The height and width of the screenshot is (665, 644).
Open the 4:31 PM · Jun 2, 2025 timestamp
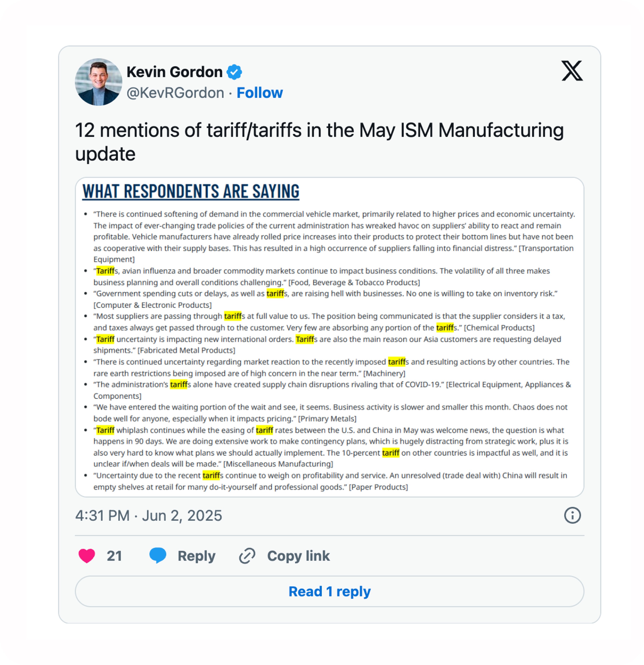click(x=148, y=515)
